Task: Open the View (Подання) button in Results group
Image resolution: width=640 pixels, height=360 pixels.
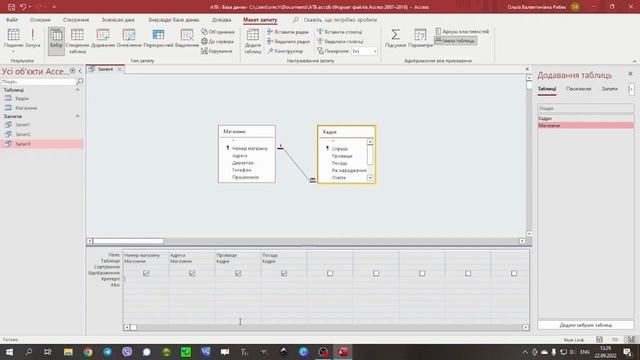Action: (x=13, y=40)
